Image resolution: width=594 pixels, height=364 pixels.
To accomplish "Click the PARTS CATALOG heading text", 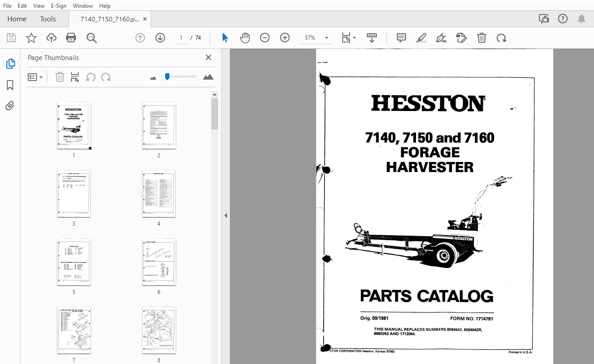I will coord(426,296).
